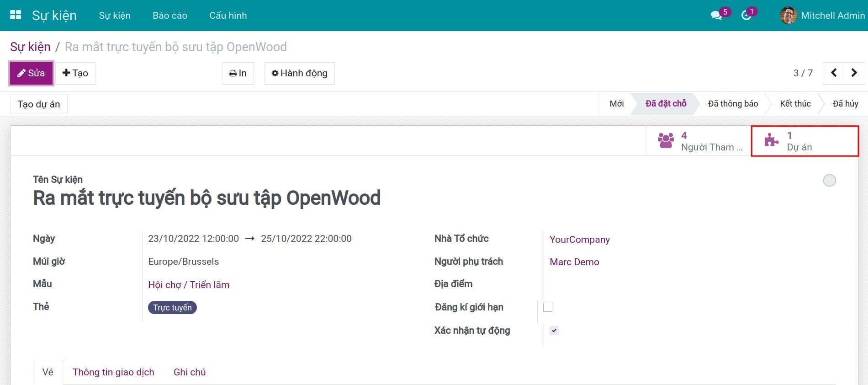Open the Marc Demo link
Image resolution: width=868 pixels, height=385 pixels.
point(574,262)
